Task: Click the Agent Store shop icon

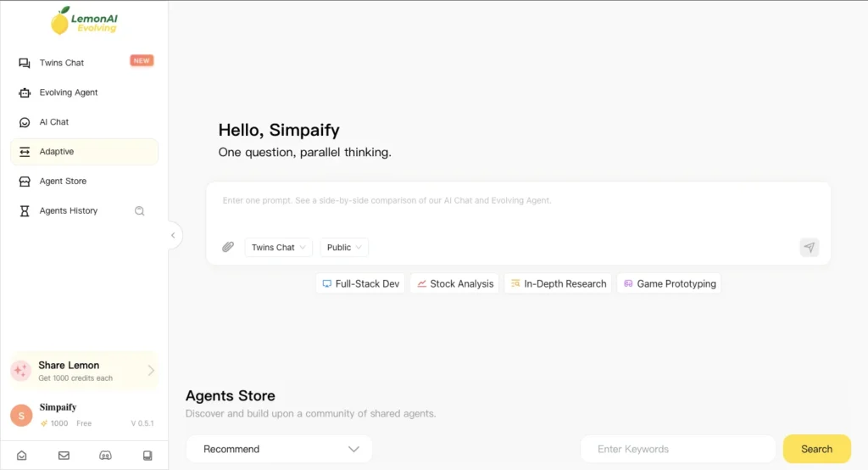Action: 25,182
